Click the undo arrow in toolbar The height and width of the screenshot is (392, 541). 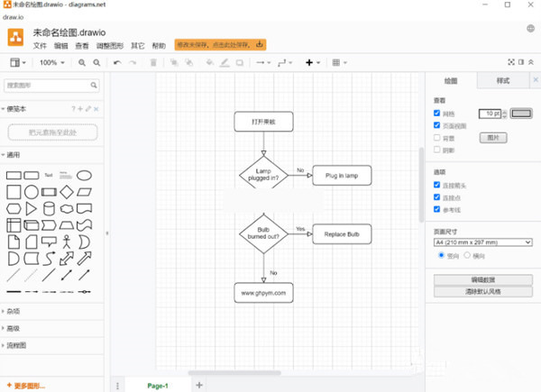116,63
